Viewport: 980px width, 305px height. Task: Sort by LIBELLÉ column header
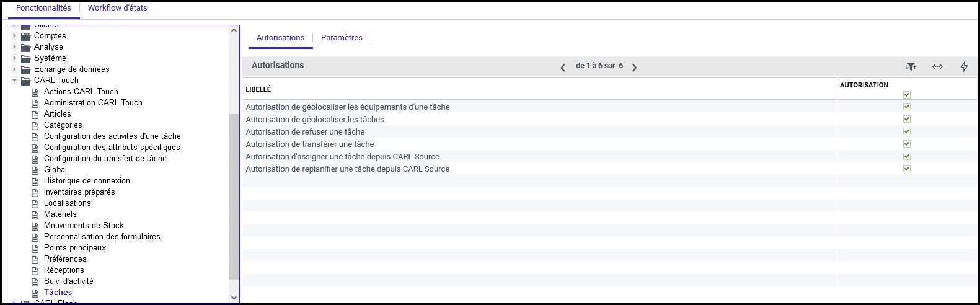pyautogui.click(x=258, y=89)
